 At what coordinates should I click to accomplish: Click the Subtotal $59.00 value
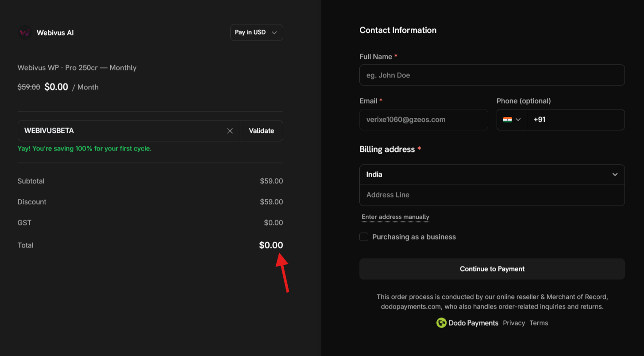pos(271,181)
